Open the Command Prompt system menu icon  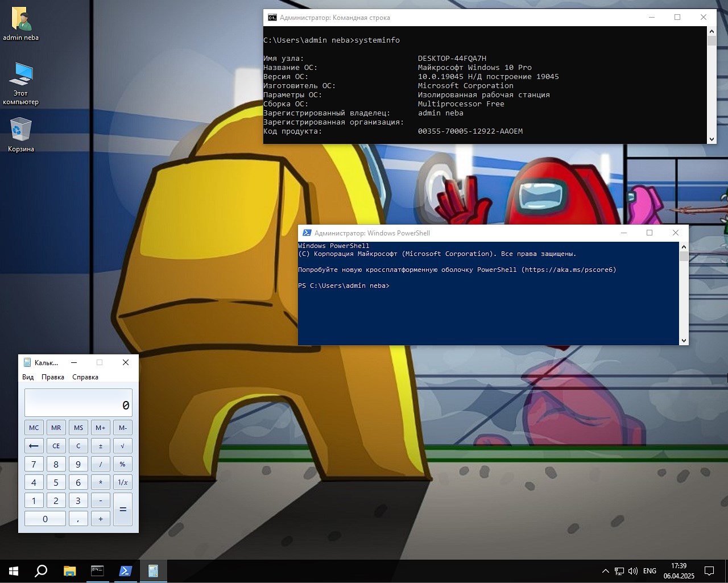point(272,18)
